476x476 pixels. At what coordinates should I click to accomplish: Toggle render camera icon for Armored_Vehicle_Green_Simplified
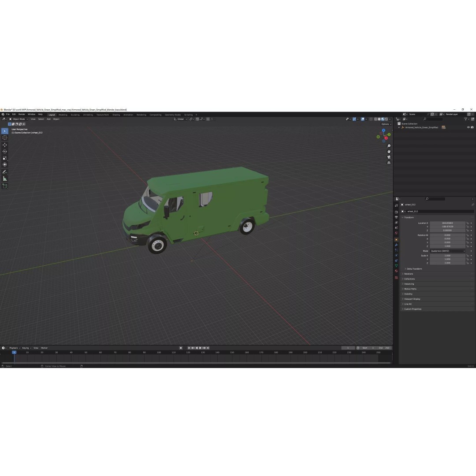(472, 127)
